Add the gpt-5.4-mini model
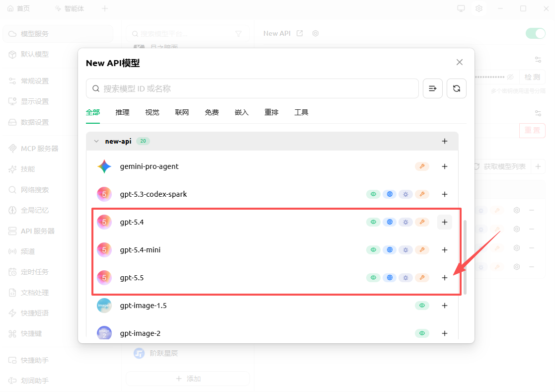 (445, 250)
